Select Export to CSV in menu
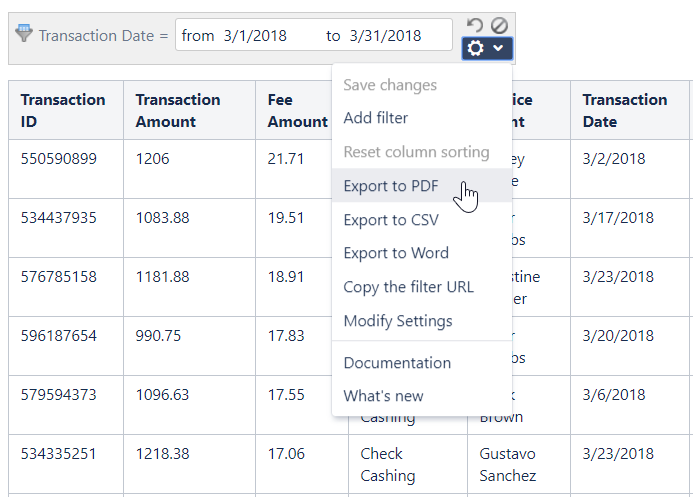693x497 pixels. point(389,220)
